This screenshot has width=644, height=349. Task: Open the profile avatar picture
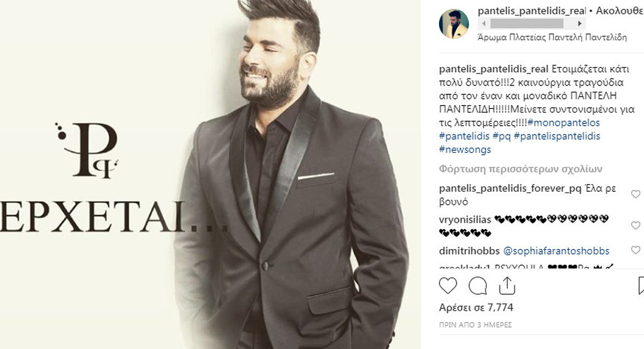click(x=454, y=24)
